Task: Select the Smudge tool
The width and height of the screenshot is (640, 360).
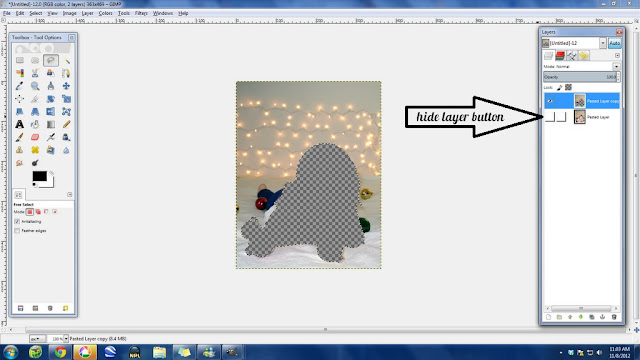Action: (x=20, y=163)
